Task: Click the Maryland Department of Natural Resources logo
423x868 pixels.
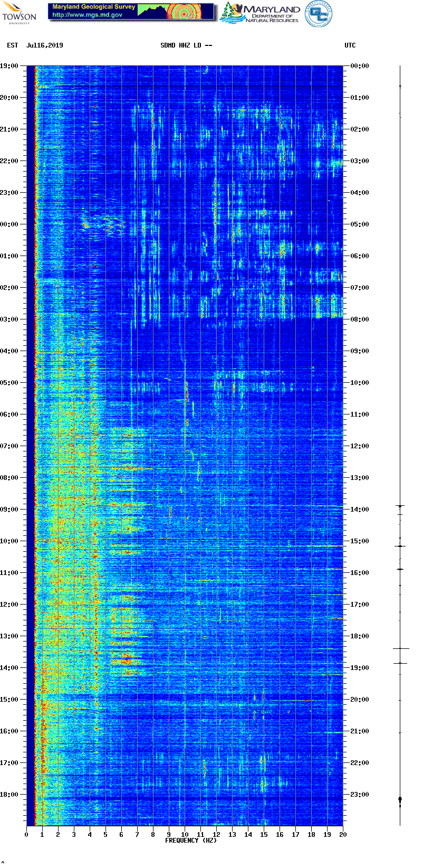Action: pyautogui.click(x=260, y=13)
